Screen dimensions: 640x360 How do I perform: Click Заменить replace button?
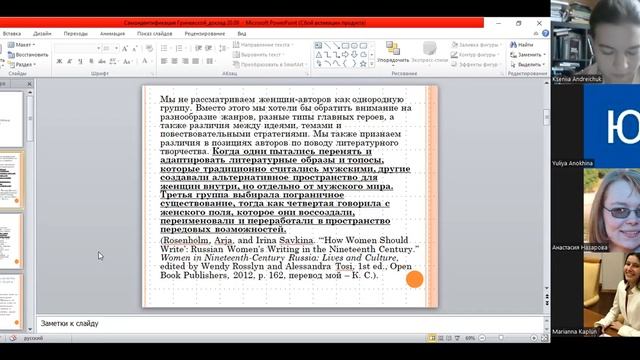click(528, 54)
